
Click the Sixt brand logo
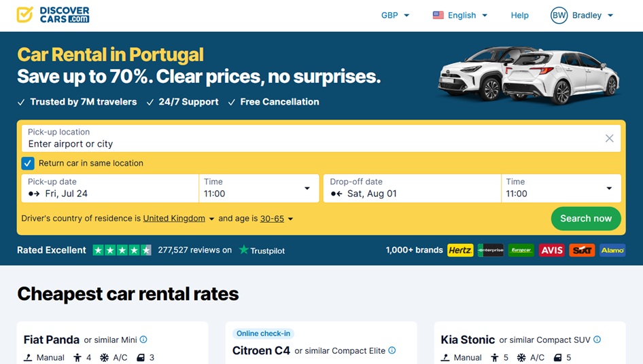tap(582, 250)
